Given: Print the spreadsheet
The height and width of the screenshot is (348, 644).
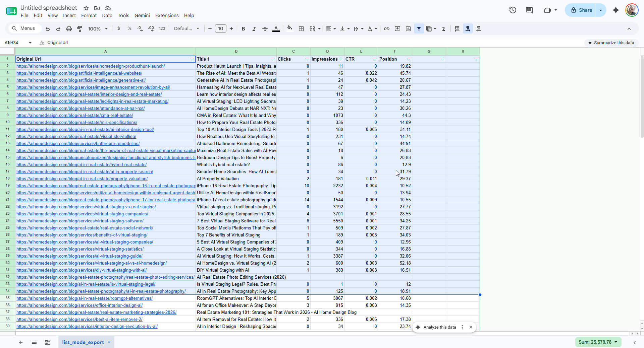Looking at the screenshot, I should coord(69,29).
